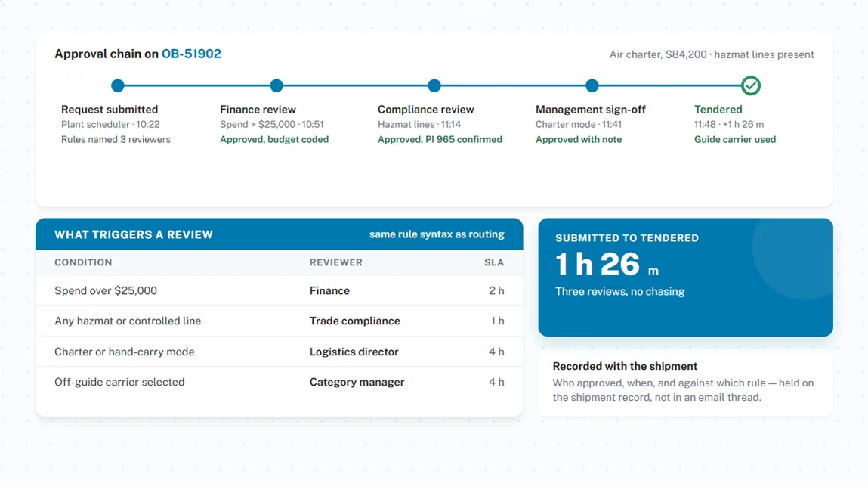Click 'Rules named 3 reviewers' text
The width and height of the screenshot is (868, 487).
click(116, 139)
